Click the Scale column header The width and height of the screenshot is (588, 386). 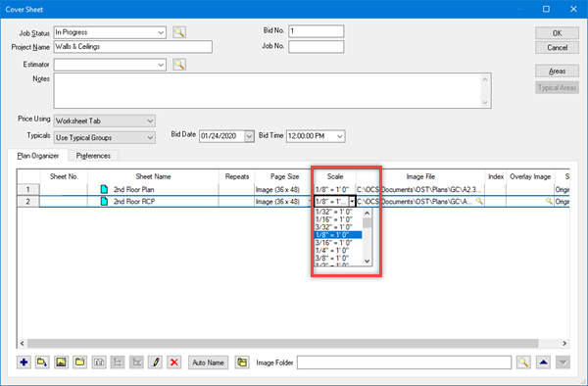335,176
